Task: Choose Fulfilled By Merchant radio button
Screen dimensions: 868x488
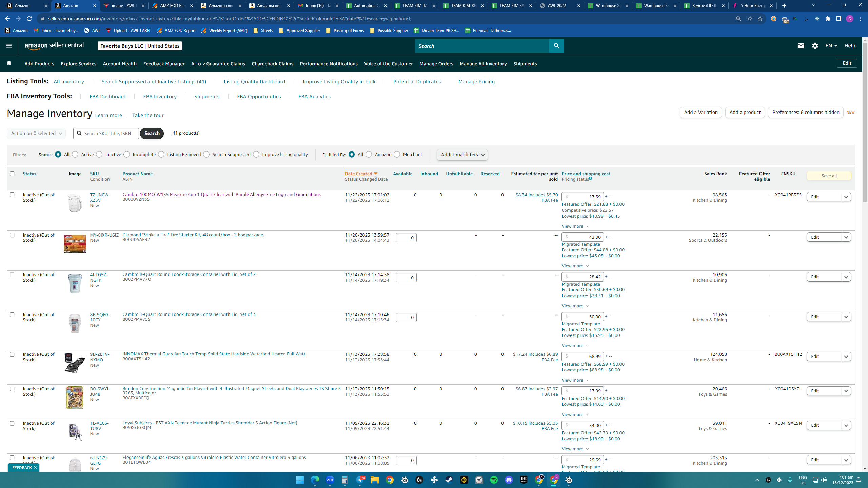Action: (x=397, y=154)
